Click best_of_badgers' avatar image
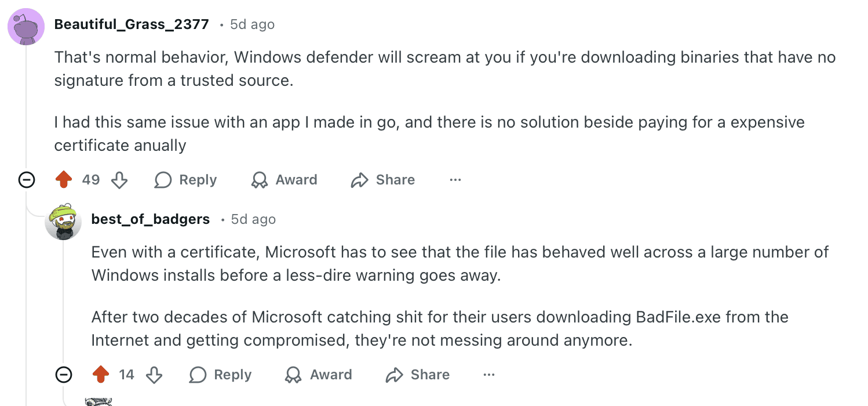 coord(64,222)
